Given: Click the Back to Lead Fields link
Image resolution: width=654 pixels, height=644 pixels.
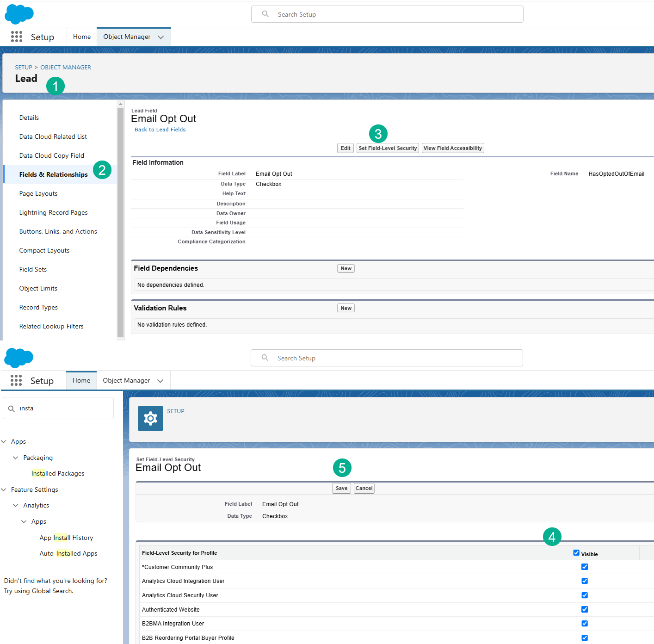Looking at the screenshot, I should point(160,129).
